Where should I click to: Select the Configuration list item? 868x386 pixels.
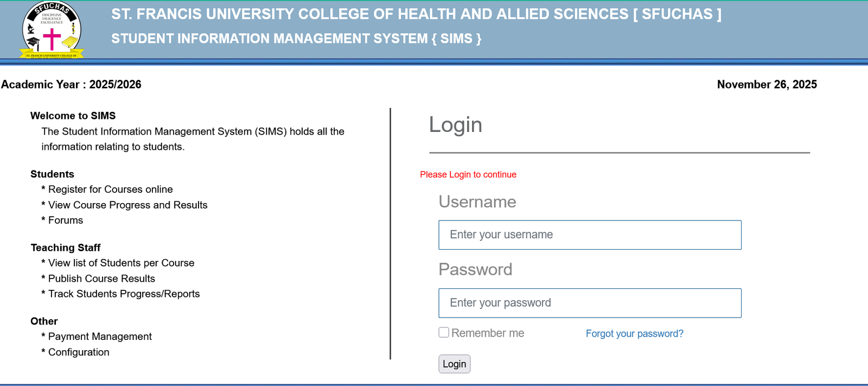click(x=79, y=352)
